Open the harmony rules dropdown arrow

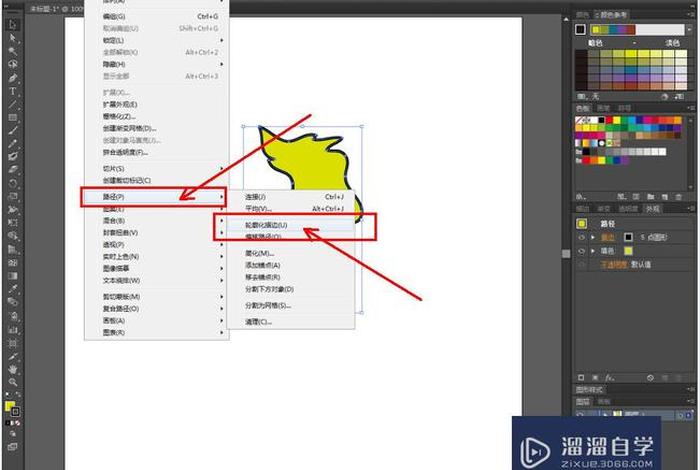pyautogui.click(x=690, y=30)
